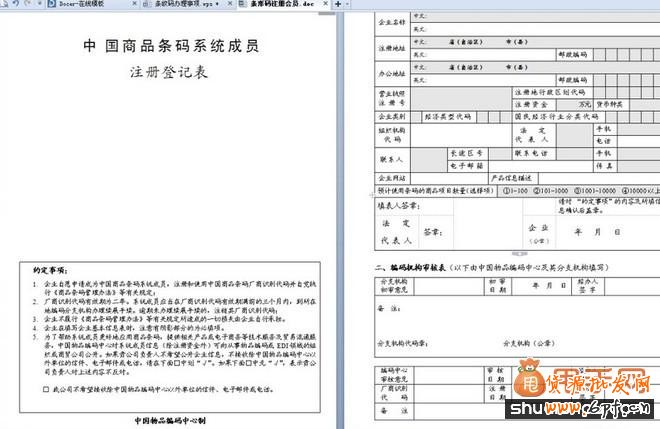The image size is (660, 429).
Task: Click the gray field beside 法定代表人
Action: click(x=575, y=135)
